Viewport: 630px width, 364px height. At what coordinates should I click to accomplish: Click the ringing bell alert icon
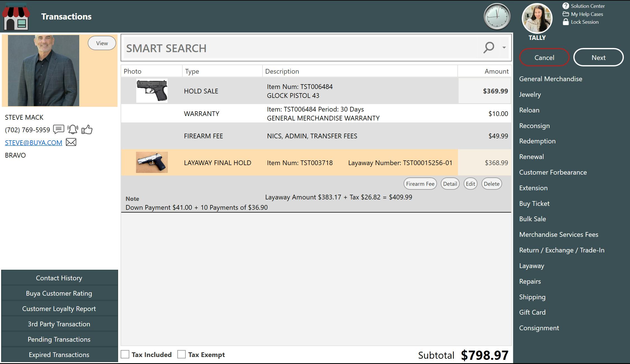pos(73,129)
